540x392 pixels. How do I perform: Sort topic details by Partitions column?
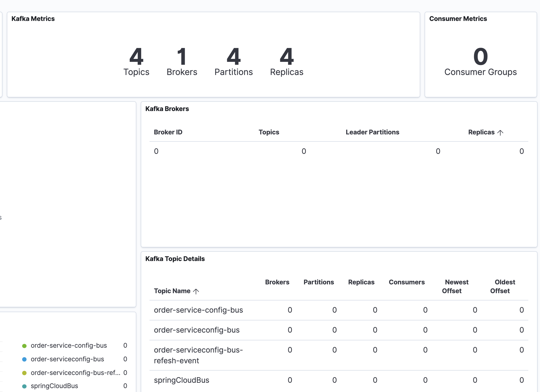point(318,282)
